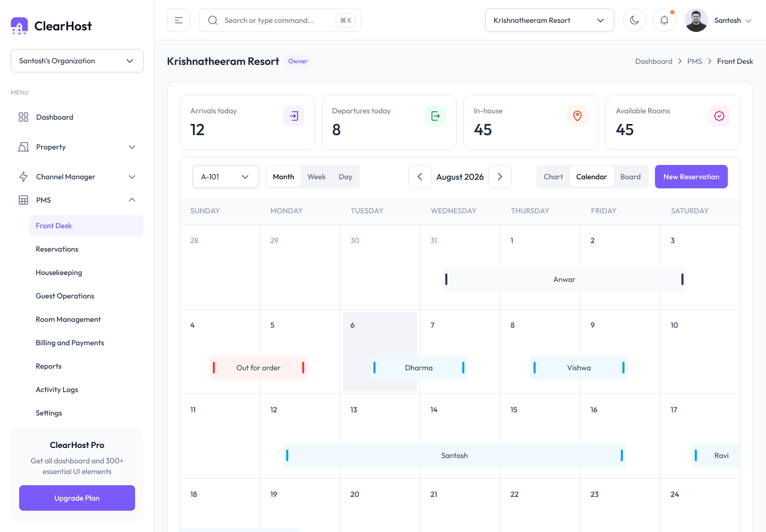The image size is (766, 532).
Task: Open the A-101 room dropdown
Action: pyautogui.click(x=226, y=177)
